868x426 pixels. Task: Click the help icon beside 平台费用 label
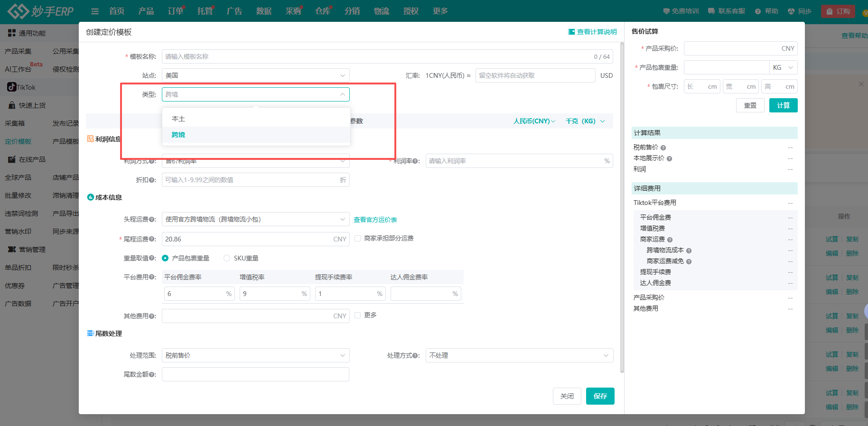point(152,277)
